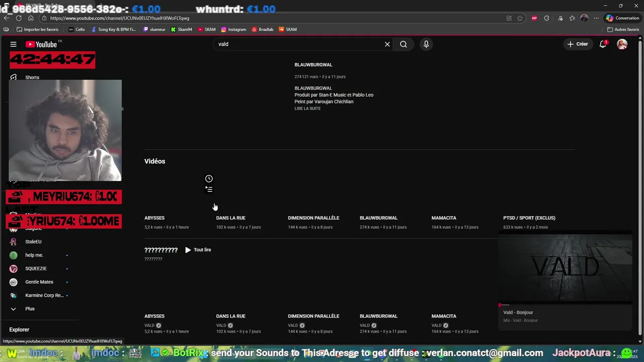Viewport: 644px width, 362px height.
Task: Go back with browser back arrow
Action: [x=7, y=18]
